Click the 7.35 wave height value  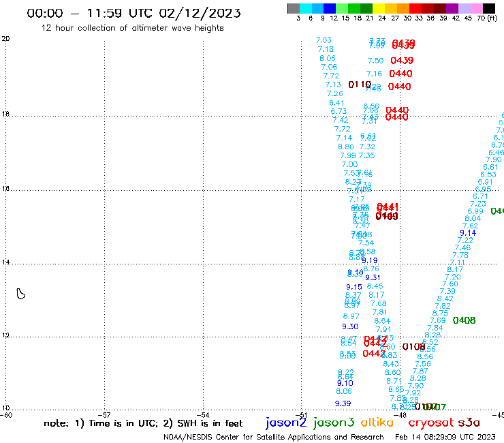tap(366, 155)
